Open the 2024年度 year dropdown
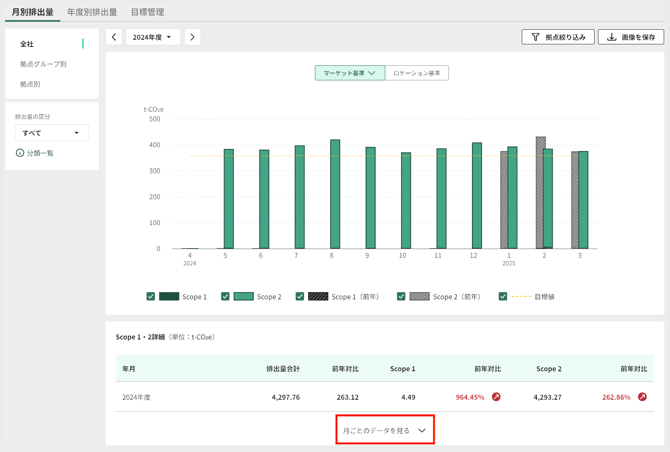Image resolution: width=670 pixels, height=452 pixels. pos(153,37)
